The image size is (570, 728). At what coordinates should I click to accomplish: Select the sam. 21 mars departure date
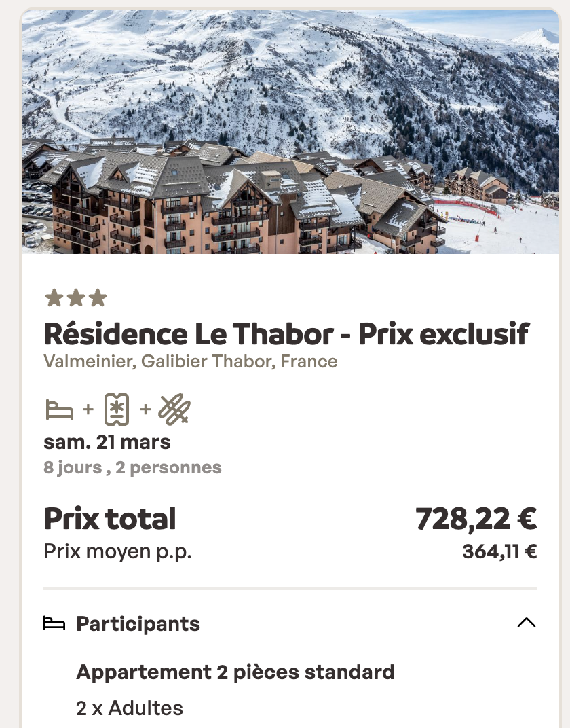tap(107, 442)
